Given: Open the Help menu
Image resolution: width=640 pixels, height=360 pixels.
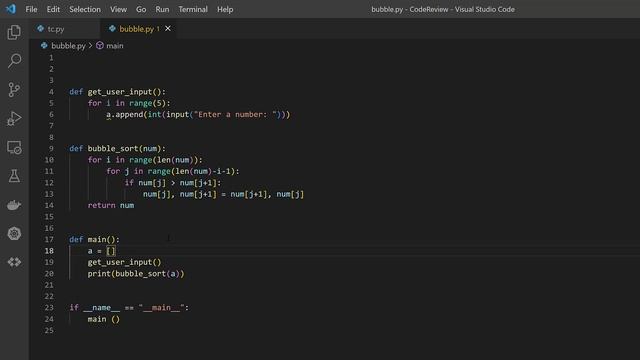Looking at the screenshot, I should click(225, 9).
